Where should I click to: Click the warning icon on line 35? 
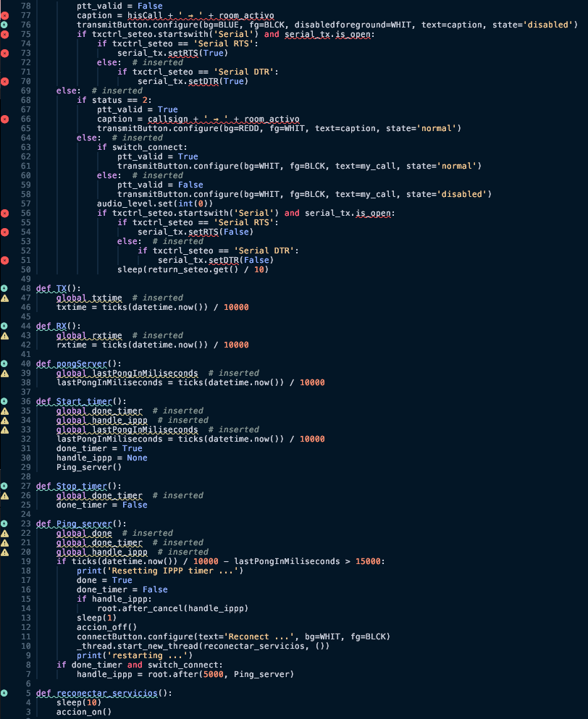pyautogui.click(x=4, y=411)
